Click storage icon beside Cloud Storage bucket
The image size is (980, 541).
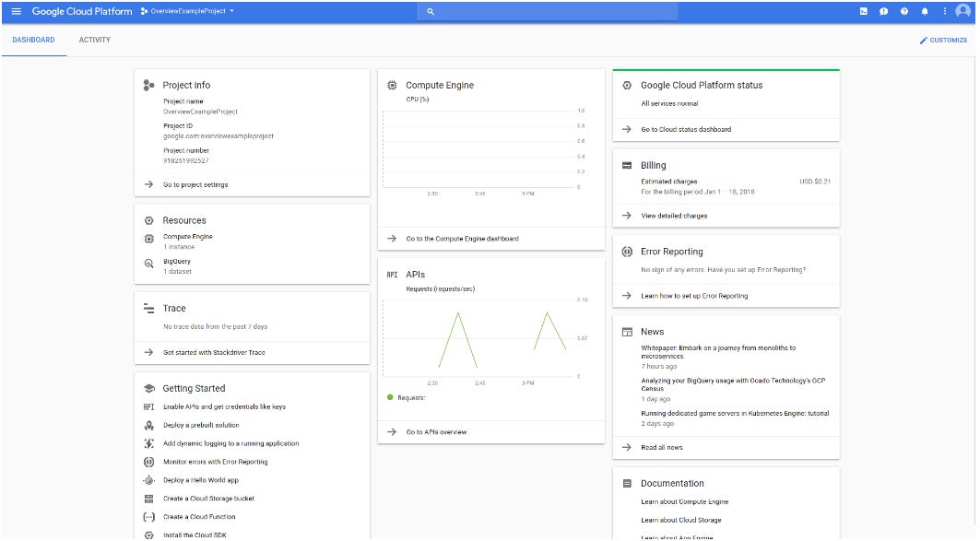pos(148,499)
